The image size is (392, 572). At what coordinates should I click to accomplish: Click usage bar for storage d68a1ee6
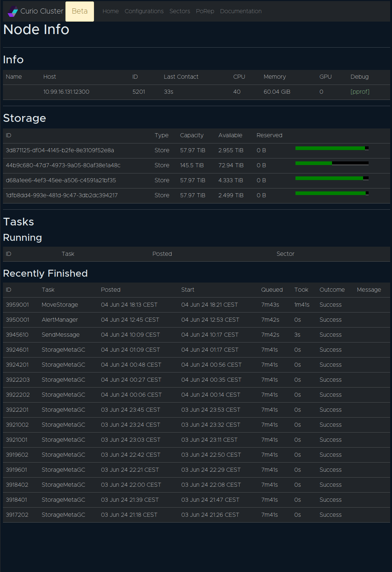pos(332,178)
